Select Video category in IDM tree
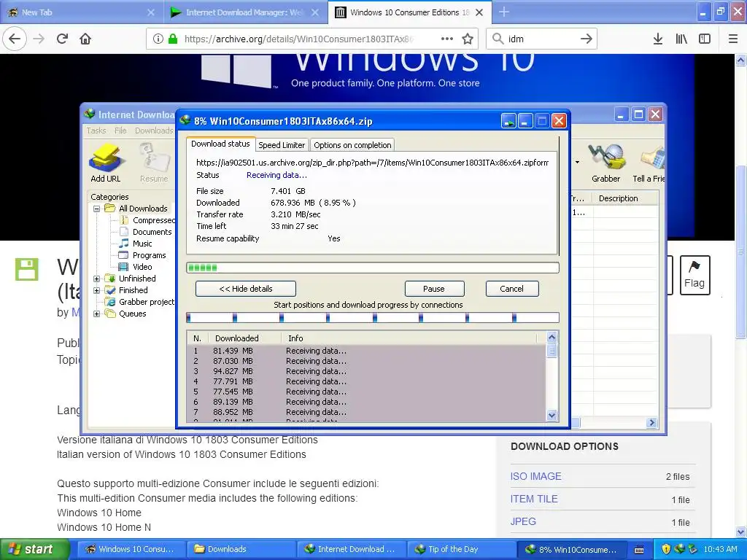Image resolution: width=747 pixels, height=560 pixels. [136, 267]
